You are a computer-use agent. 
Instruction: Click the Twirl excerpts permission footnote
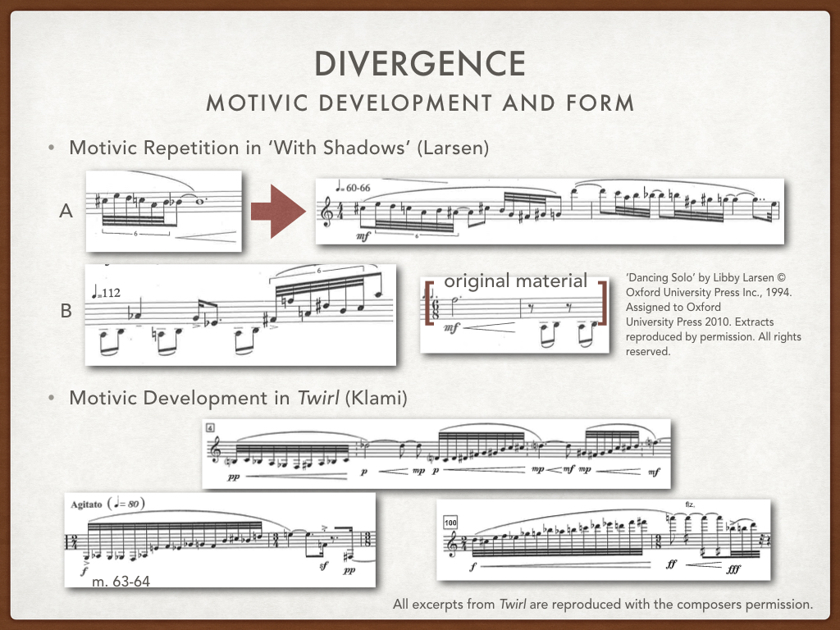[603, 605]
